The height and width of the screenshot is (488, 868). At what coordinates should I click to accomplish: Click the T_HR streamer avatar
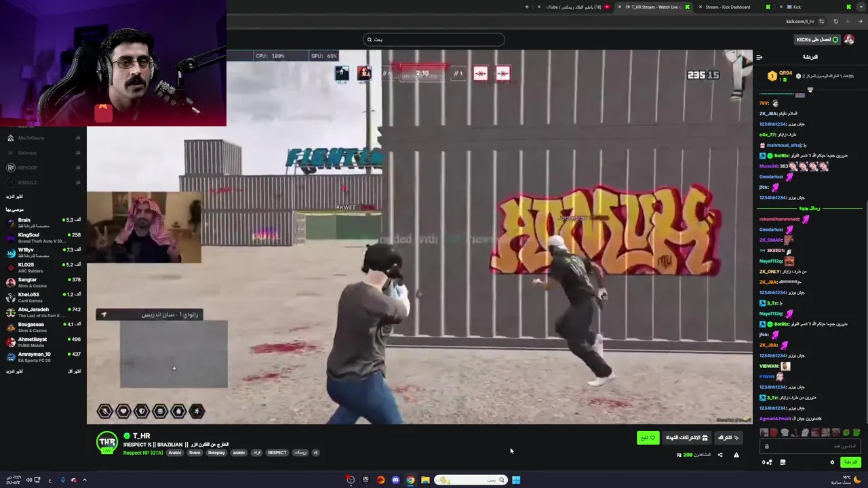[x=107, y=443]
